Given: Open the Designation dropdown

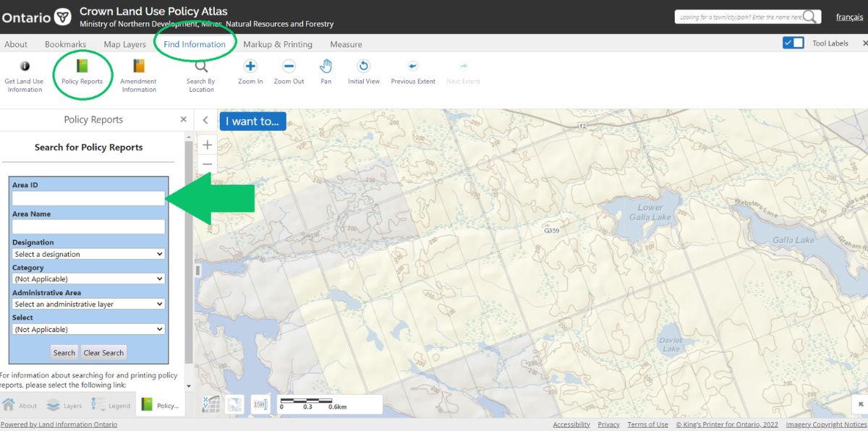Looking at the screenshot, I should click(88, 254).
